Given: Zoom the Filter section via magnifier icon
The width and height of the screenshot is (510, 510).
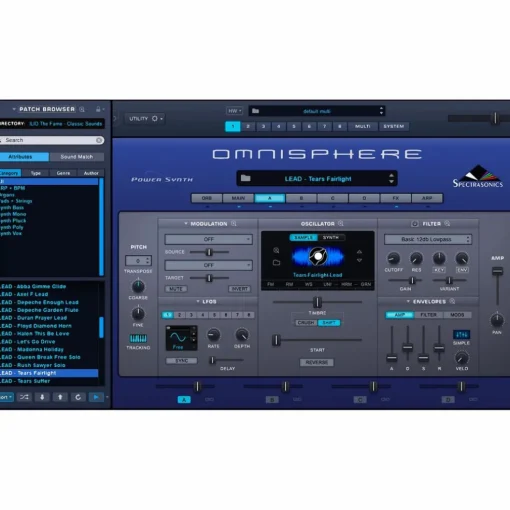Looking at the screenshot, I should [x=447, y=223].
